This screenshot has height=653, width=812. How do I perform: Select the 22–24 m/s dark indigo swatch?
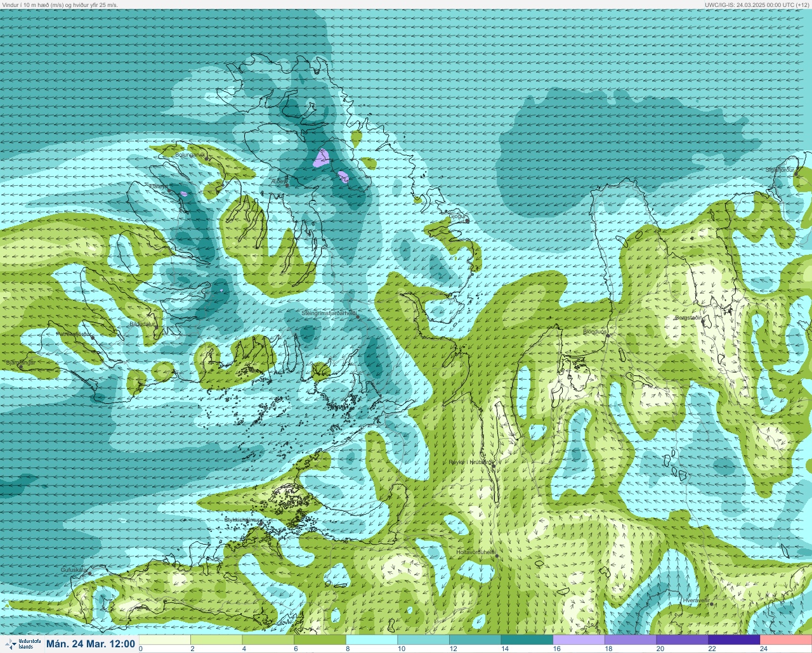point(734,639)
